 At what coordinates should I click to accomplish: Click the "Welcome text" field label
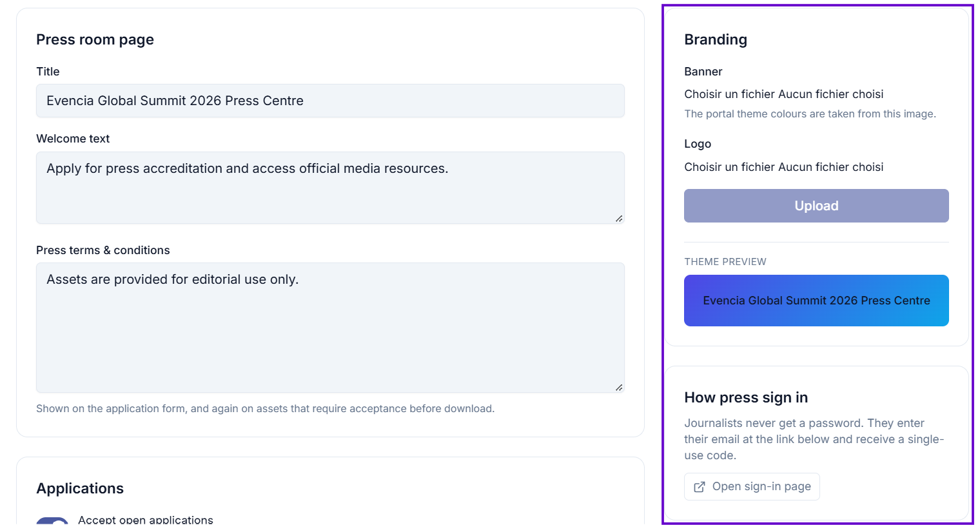pyautogui.click(x=73, y=139)
